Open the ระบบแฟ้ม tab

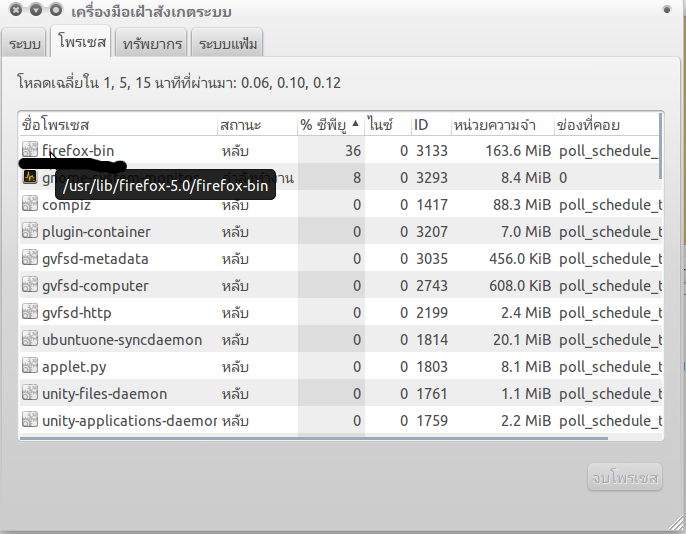[x=228, y=43]
